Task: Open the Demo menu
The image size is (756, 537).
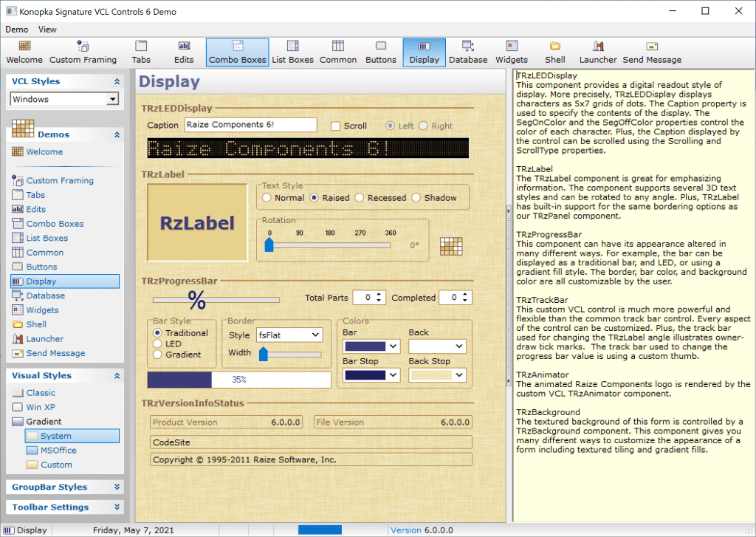Action: pyautogui.click(x=17, y=30)
